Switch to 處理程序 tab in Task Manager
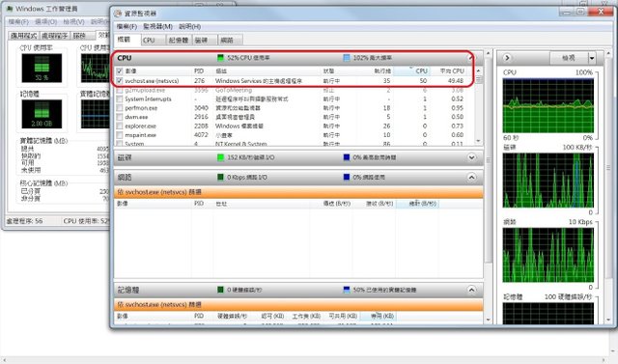 pyautogui.click(x=55, y=36)
